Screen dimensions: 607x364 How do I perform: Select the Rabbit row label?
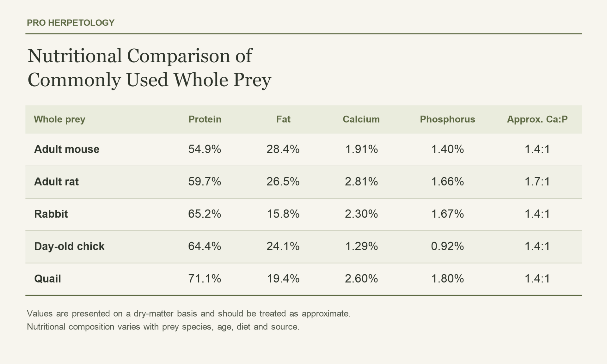51,214
